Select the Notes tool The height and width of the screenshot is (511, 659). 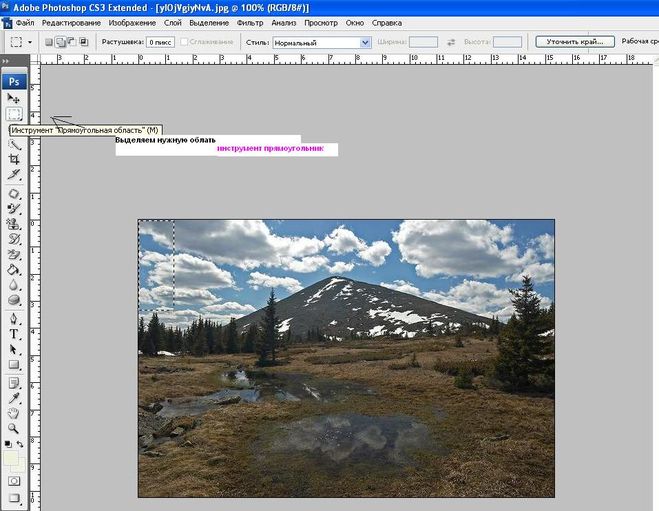[x=14, y=383]
